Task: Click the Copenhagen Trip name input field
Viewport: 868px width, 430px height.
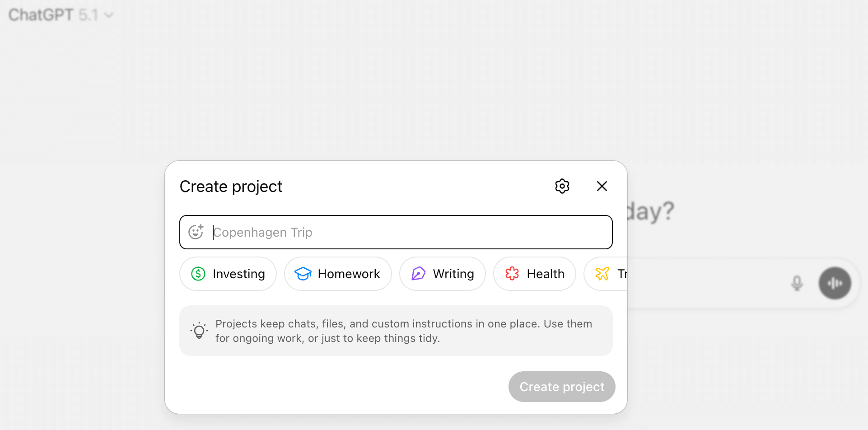Action: 396,232
